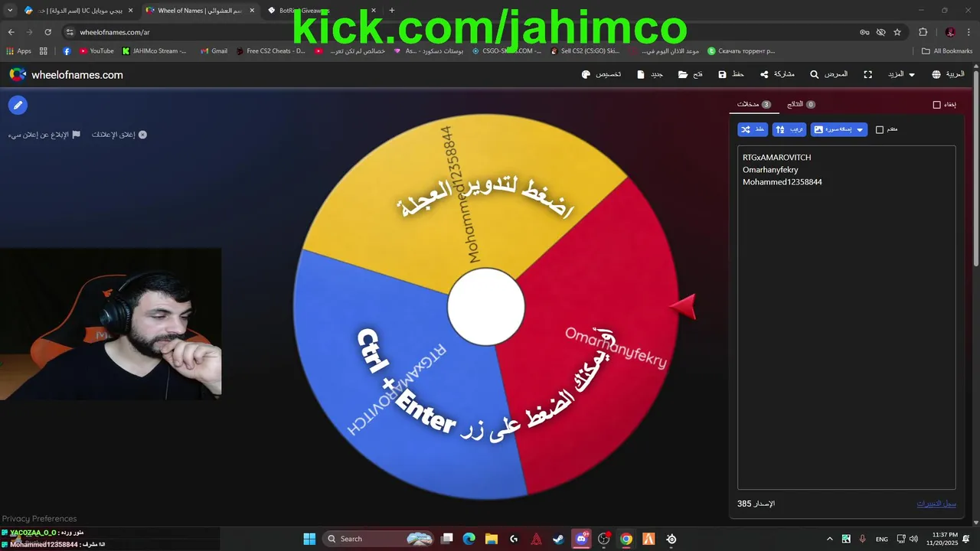Open YouTube bookmark
The image size is (980, 551).
[x=96, y=51]
